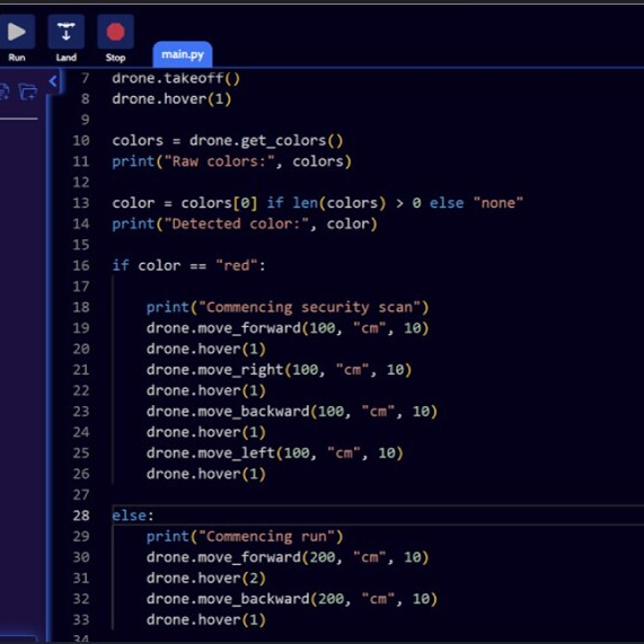Click the "Raw colors:" print statement
This screenshot has height=644, width=644.
[x=231, y=162]
